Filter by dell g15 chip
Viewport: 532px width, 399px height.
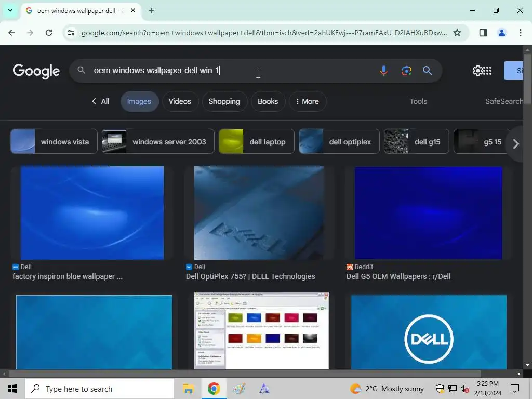click(x=416, y=141)
